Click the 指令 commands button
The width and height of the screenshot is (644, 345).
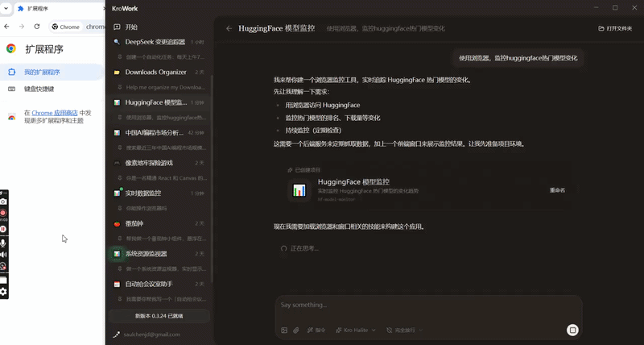316,330
